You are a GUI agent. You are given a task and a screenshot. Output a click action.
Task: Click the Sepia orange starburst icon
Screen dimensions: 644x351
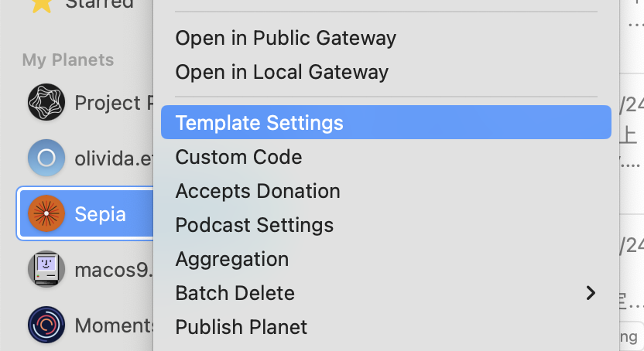coord(46,213)
